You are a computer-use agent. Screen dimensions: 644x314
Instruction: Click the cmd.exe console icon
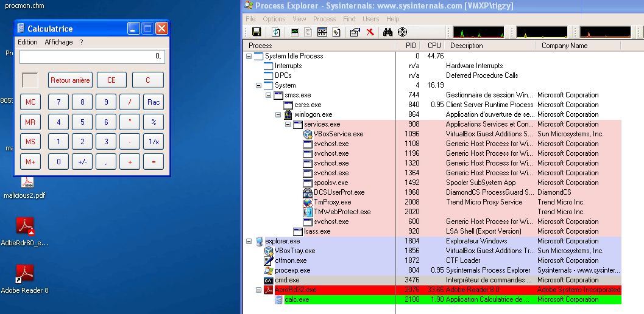[x=269, y=280]
